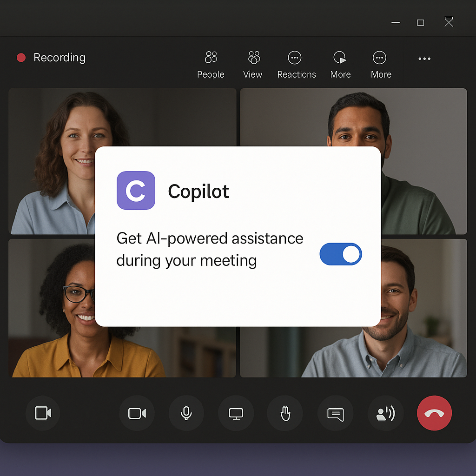Close the meeting window
Image resolution: width=476 pixels, height=476 pixels.
(x=449, y=22)
